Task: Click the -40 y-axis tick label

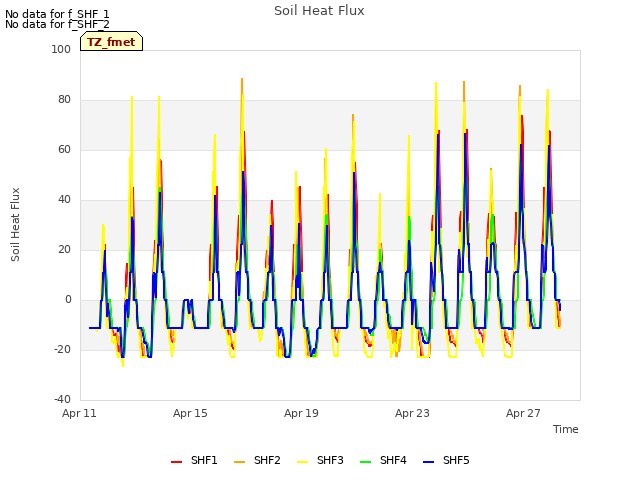Action: coord(62,399)
